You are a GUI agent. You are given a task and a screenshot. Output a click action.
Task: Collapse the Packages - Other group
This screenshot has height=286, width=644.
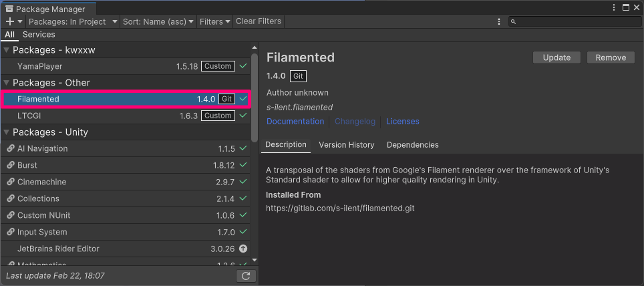(6, 83)
